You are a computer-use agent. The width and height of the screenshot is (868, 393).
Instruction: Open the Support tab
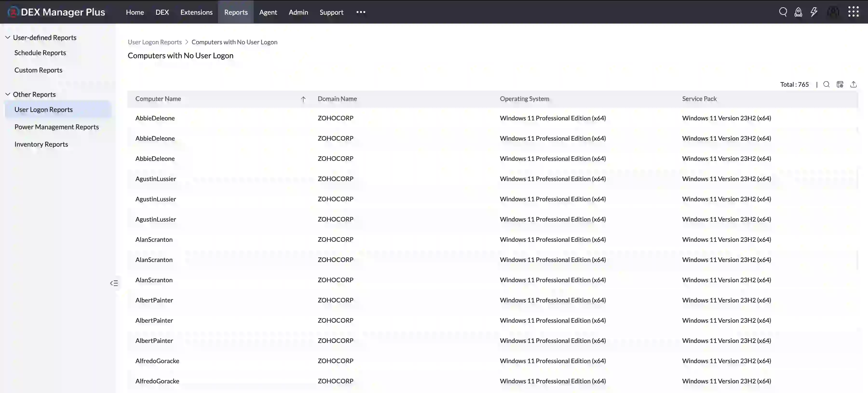click(x=332, y=12)
